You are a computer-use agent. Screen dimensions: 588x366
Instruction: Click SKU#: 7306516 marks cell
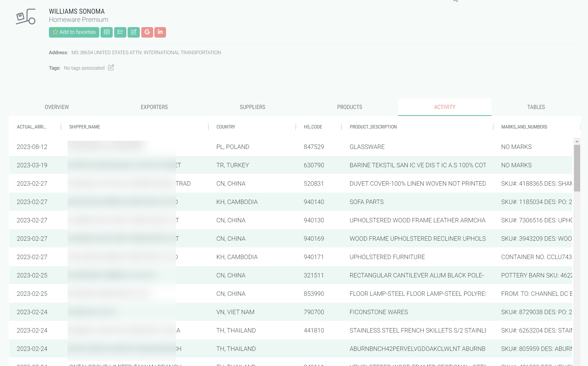click(537, 220)
